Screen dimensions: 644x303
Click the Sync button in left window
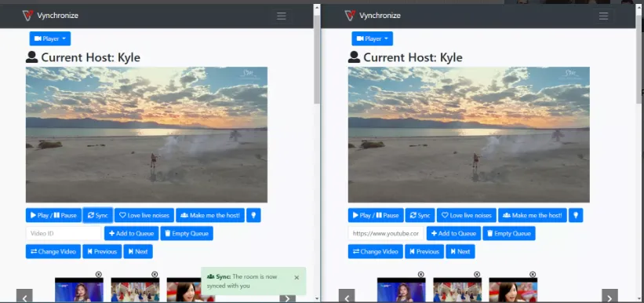[x=98, y=215]
